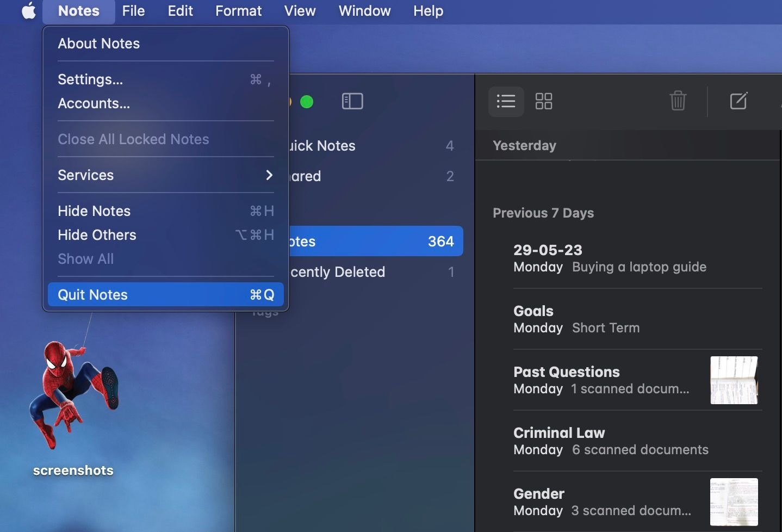This screenshot has width=782, height=532.
Task: Choose About Notes
Action: tap(165, 44)
